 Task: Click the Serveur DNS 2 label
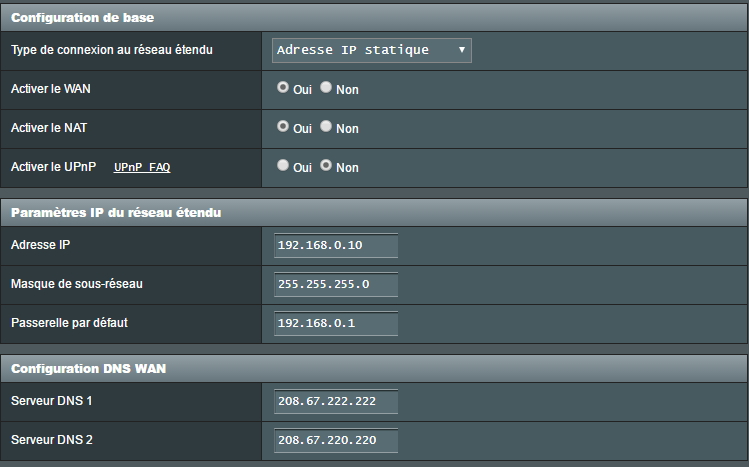52,439
